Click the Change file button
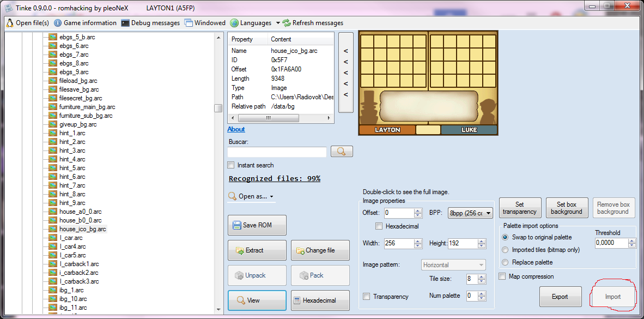 pos(320,250)
